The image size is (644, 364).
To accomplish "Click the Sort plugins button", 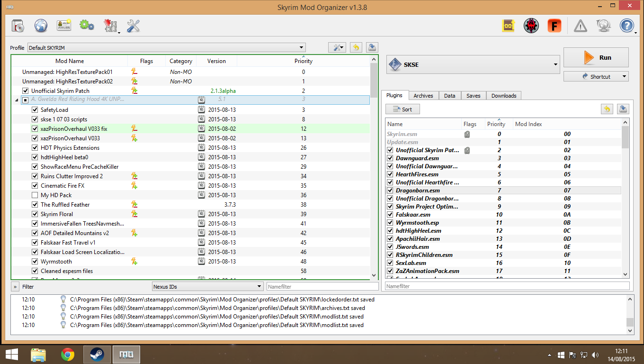I will coord(402,109).
